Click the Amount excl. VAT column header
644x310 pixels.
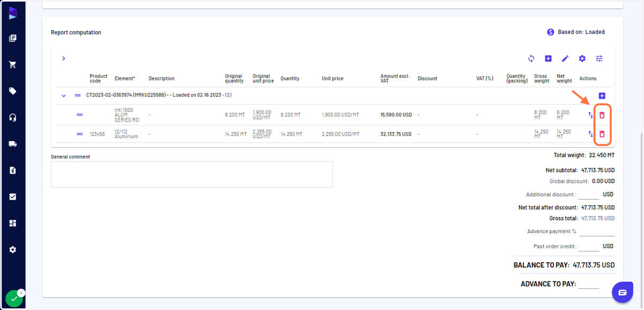396,78
